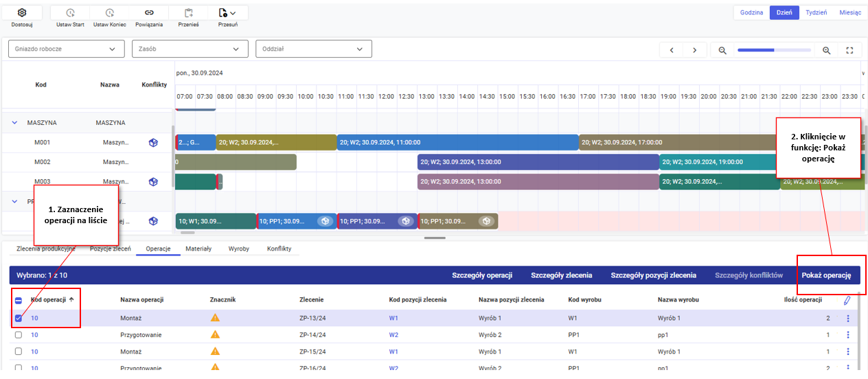
Task: Uncheck the selected Montaż ZP-13/24 row
Action: pyautogui.click(x=19, y=318)
